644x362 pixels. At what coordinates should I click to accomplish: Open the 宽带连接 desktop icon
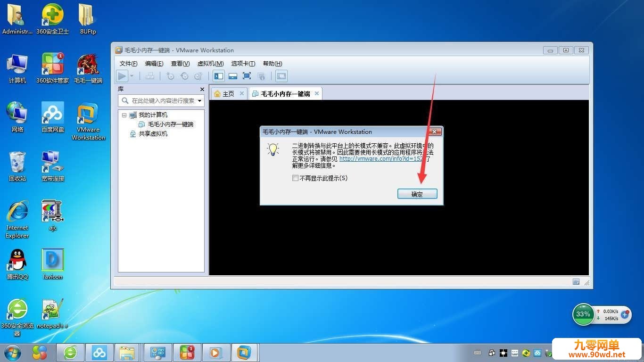(53, 166)
